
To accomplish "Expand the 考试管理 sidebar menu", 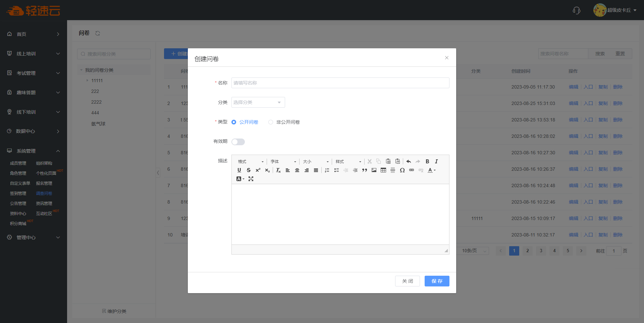I will [x=34, y=73].
